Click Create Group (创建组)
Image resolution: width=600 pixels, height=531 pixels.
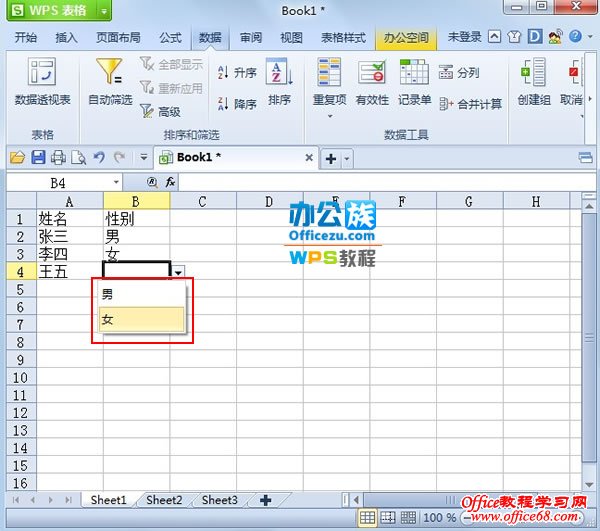coord(534,81)
